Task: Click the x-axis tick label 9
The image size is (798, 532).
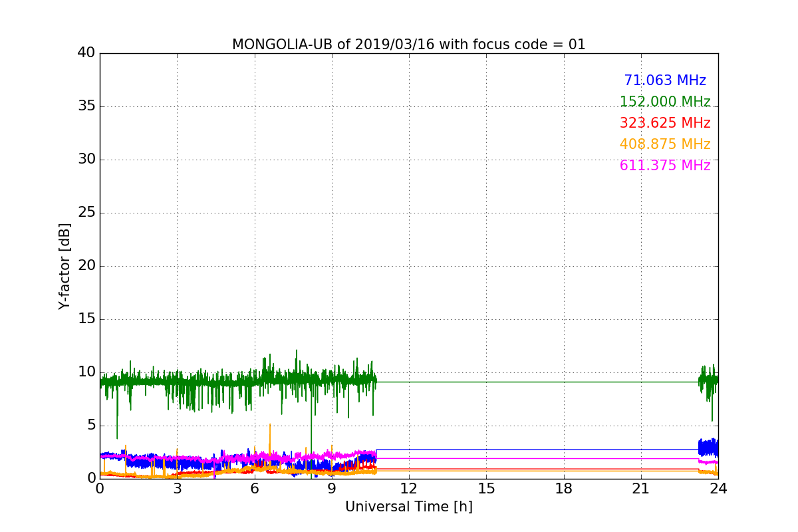Action: point(332,488)
